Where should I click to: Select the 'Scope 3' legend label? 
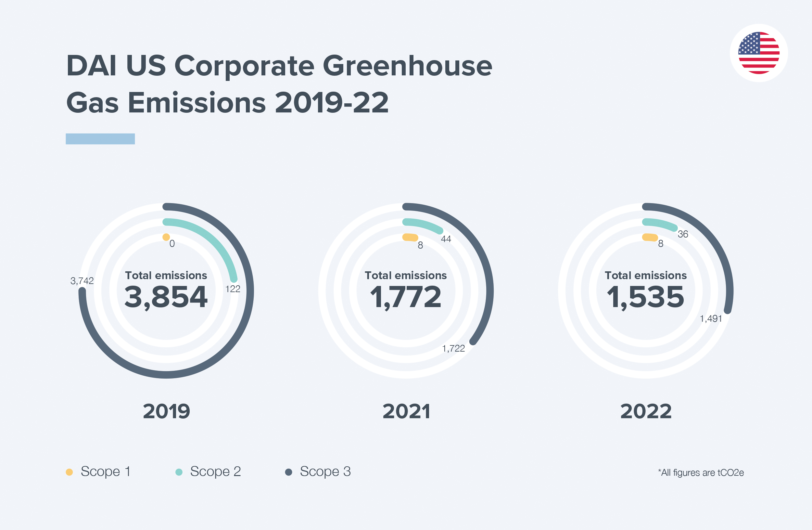tap(325, 471)
